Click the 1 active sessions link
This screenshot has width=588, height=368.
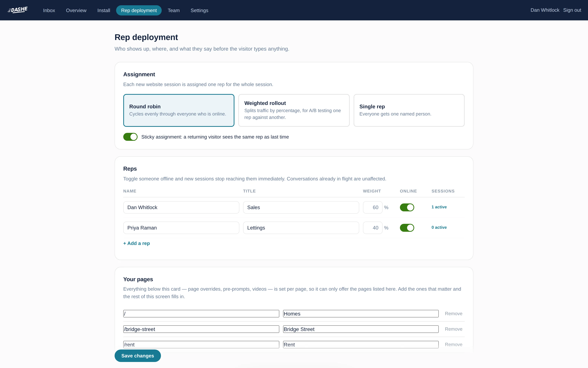pos(439,207)
